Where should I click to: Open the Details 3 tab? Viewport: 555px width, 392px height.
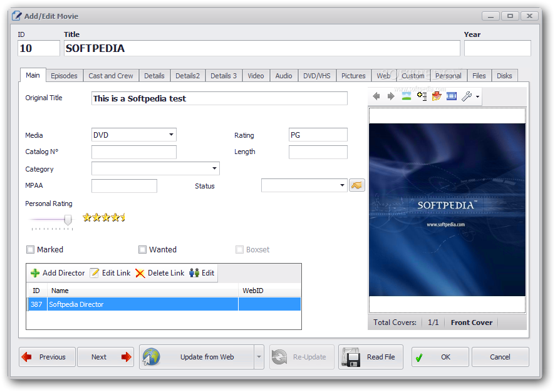click(224, 76)
